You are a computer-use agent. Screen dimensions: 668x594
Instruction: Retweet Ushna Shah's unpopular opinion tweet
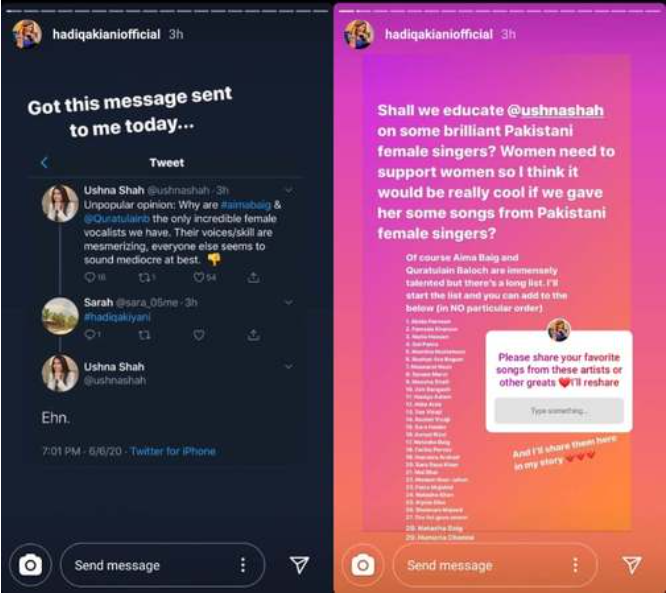point(144,277)
